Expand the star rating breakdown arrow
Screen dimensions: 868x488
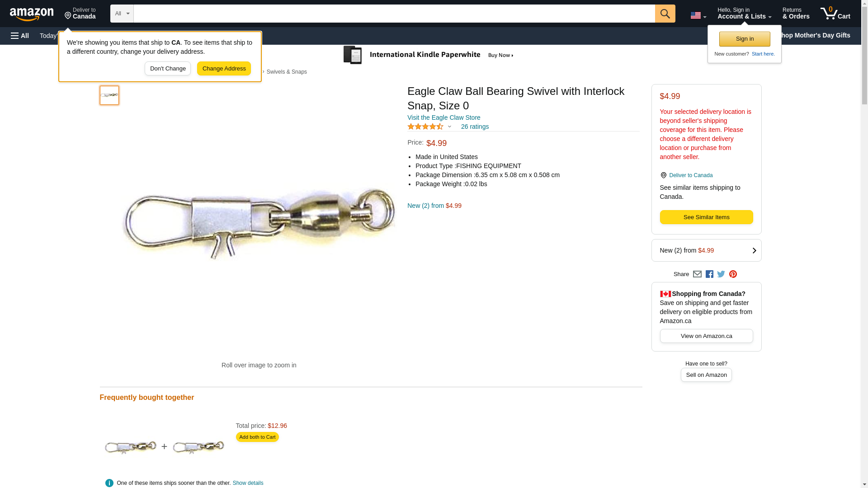point(449,127)
